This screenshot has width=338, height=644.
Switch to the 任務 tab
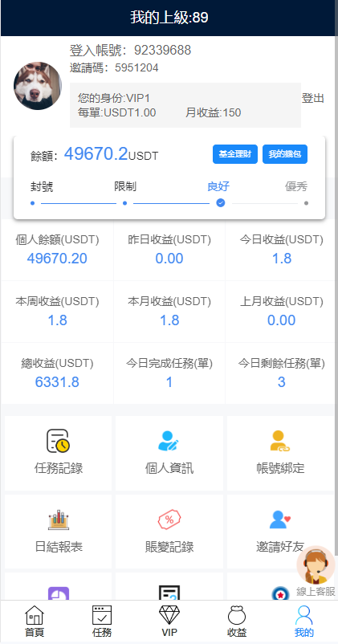click(x=102, y=621)
